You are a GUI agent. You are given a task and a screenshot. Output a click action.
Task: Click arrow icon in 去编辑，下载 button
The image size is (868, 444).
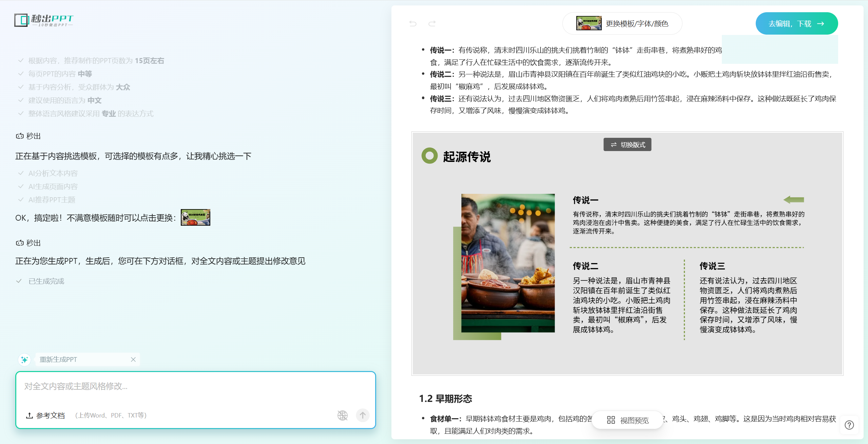click(821, 23)
